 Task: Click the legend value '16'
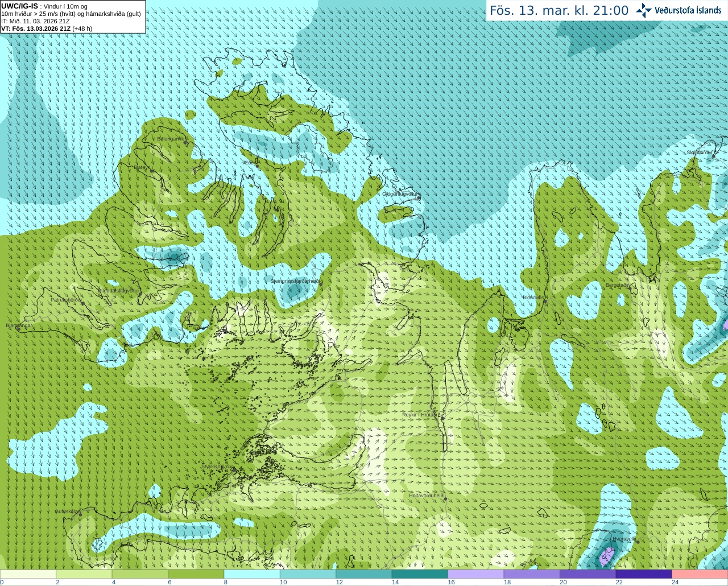tap(452, 582)
